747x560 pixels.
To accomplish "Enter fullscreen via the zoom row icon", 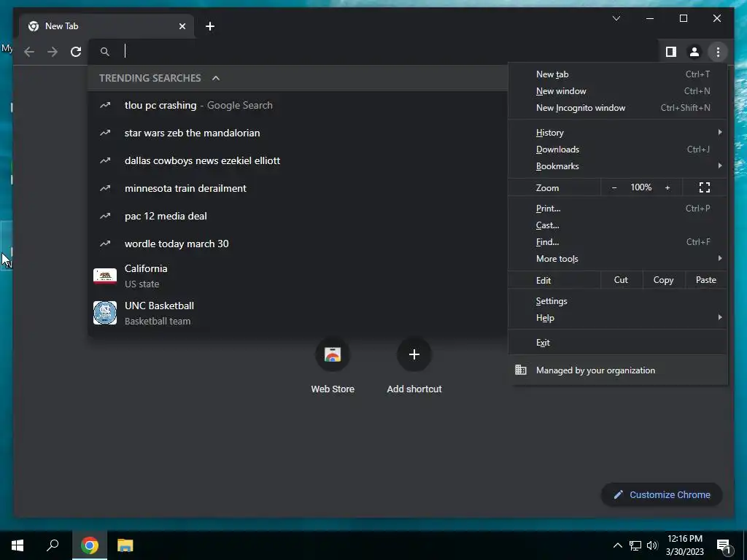I will point(705,187).
